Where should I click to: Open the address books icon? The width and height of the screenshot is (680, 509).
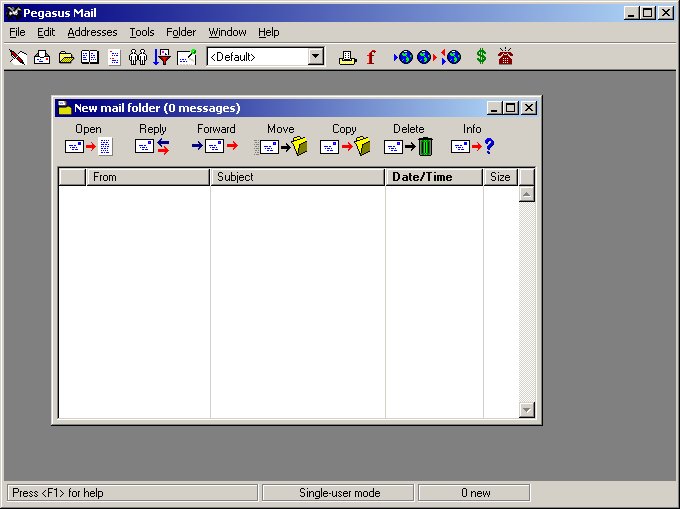pos(90,57)
